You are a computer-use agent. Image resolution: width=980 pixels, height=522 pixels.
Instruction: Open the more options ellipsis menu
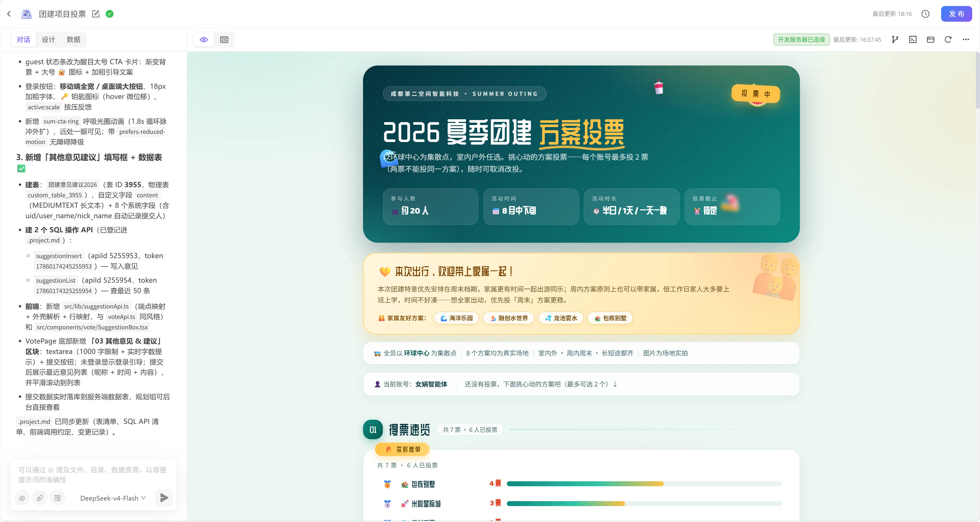(966, 40)
